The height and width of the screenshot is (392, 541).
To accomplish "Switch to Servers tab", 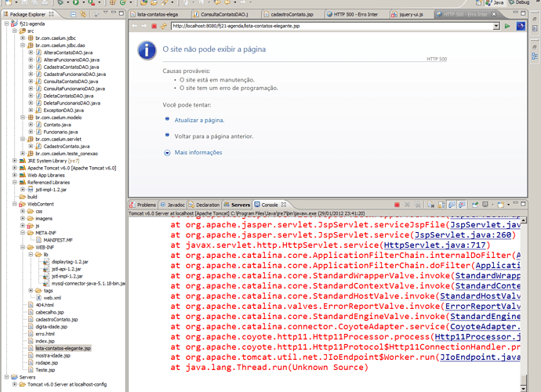I will (237, 205).
